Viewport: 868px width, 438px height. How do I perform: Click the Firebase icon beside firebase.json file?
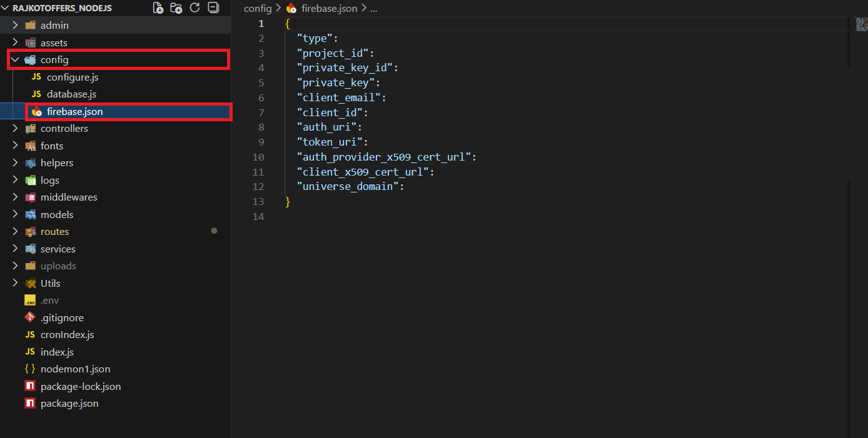(x=36, y=112)
